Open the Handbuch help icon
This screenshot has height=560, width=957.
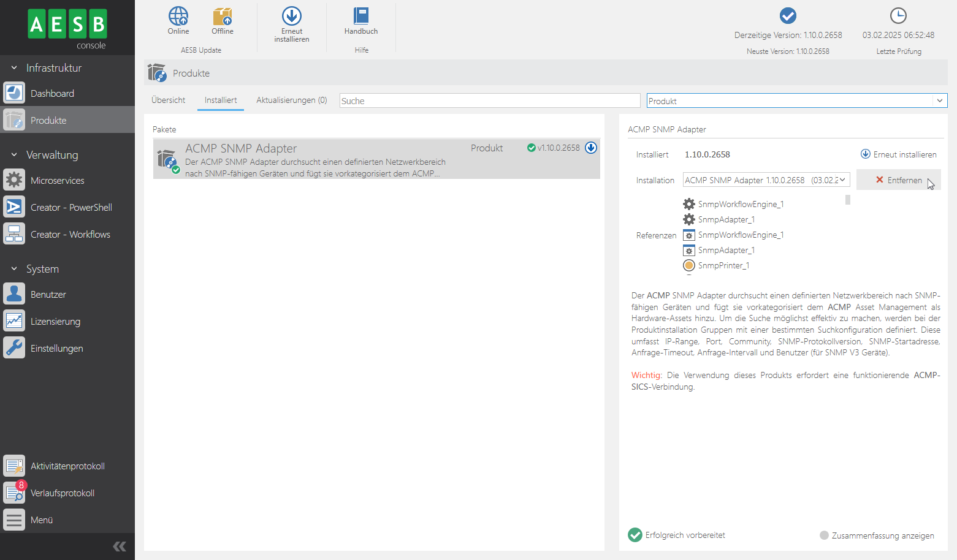pyautogui.click(x=361, y=17)
